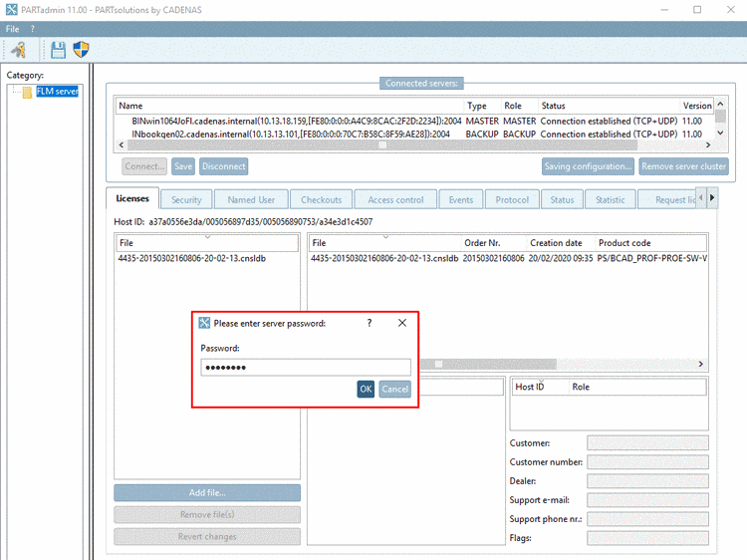Click the Remove file(s) button

[207, 515]
